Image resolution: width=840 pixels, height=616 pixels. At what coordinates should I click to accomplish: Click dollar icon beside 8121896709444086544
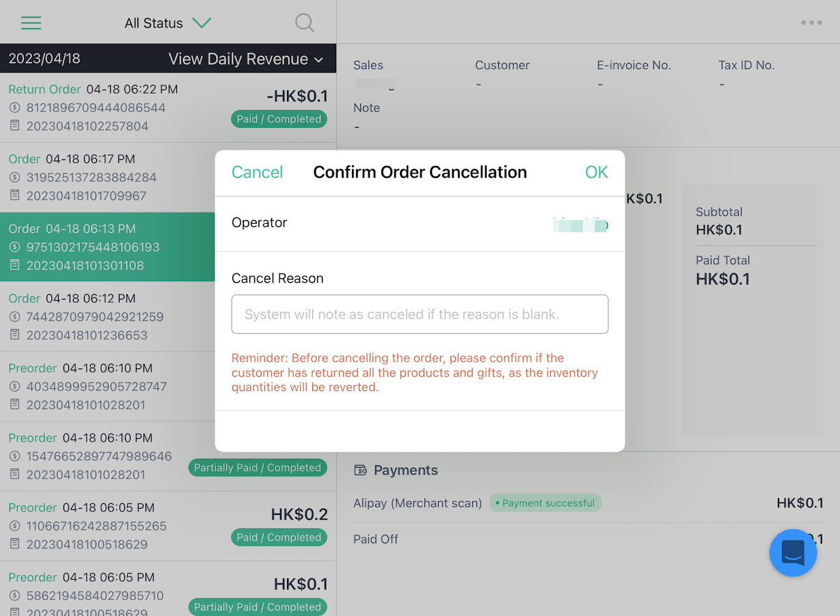click(x=15, y=108)
